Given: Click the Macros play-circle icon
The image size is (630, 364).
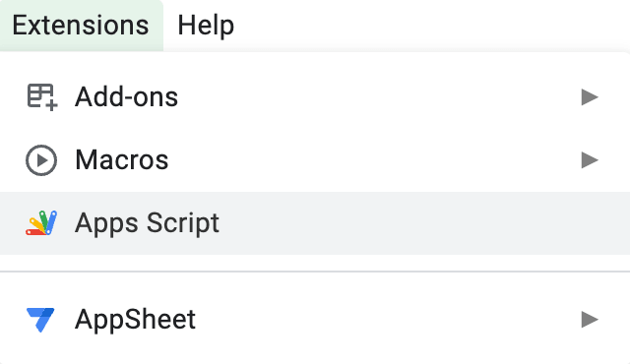Looking at the screenshot, I should point(41,160).
